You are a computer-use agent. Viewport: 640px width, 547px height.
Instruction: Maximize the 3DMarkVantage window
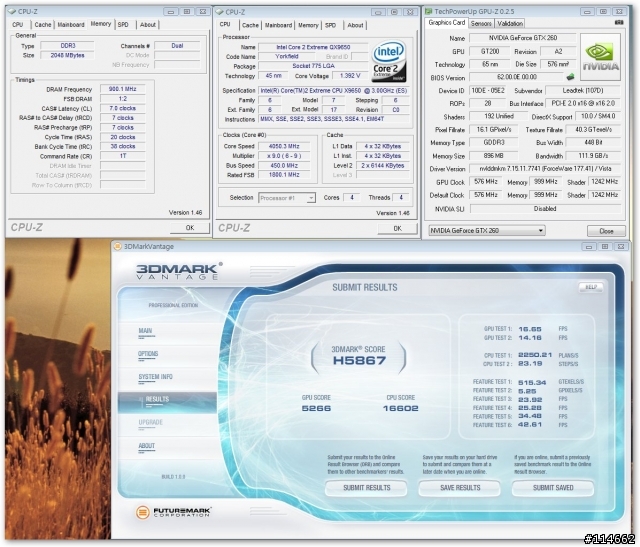(605, 247)
